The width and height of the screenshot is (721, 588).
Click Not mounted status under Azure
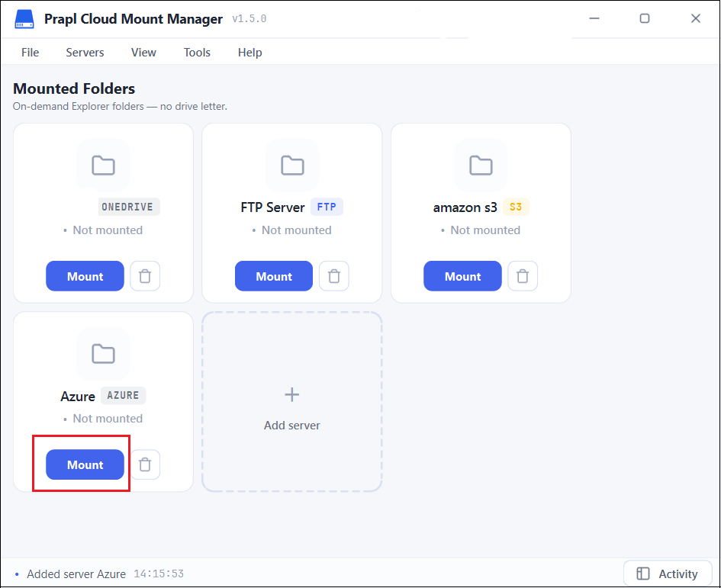pyautogui.click(x=108, y=419)
